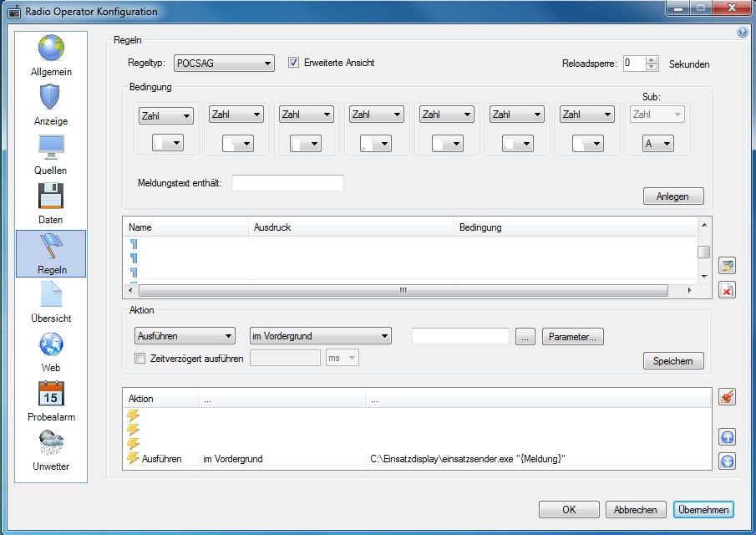Switch to the Web section

click(x=51, y=350)
